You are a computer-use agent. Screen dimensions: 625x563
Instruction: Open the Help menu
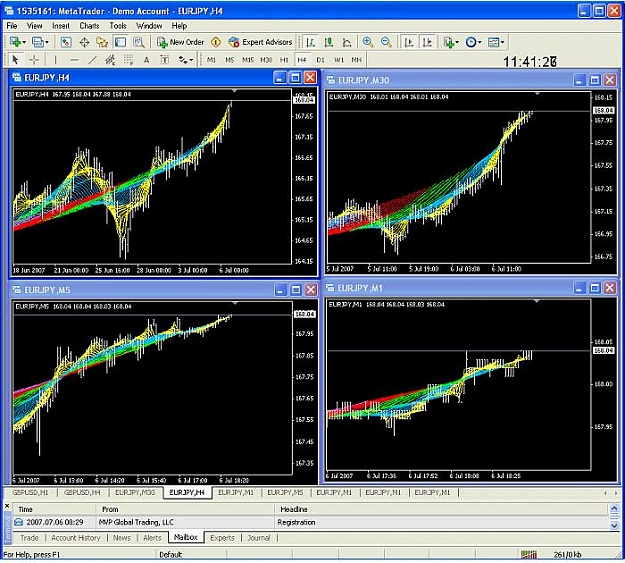pyautogui.click(x=179, y=26)
